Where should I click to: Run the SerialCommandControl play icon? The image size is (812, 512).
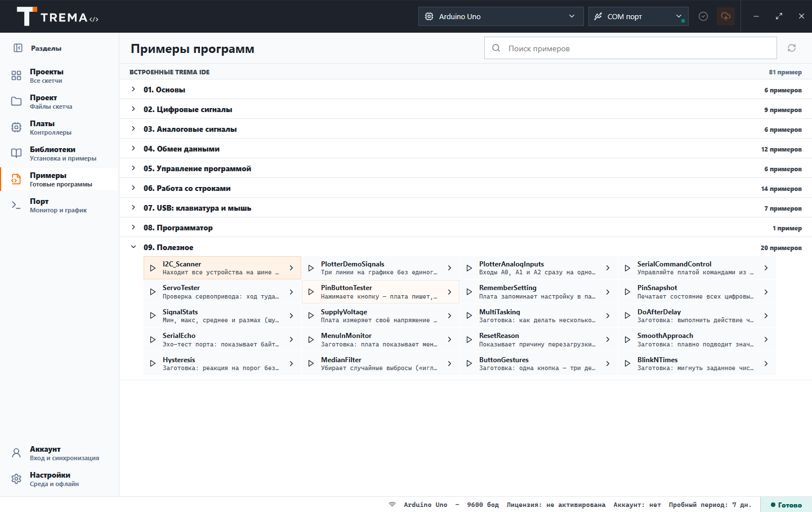(627, 268)
